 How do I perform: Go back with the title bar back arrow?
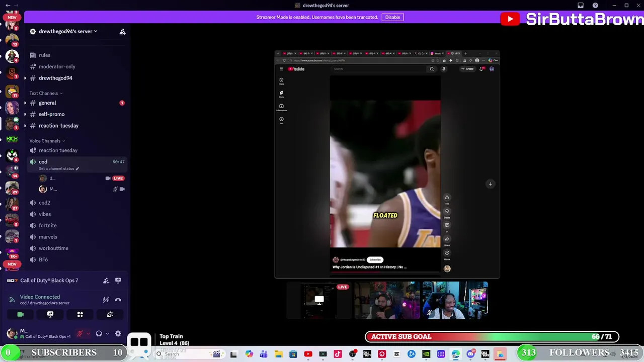point(8,6)
